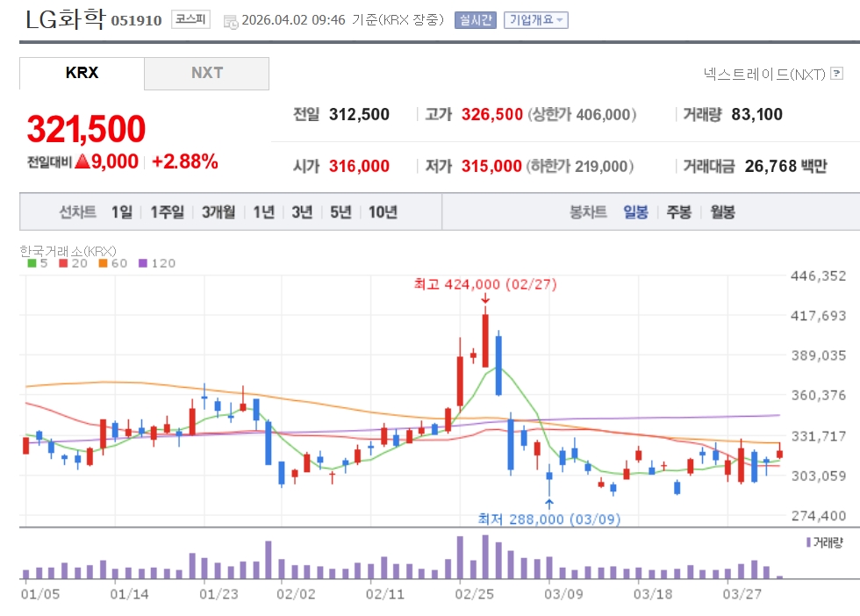860x616 pixels.
Task: Click the 저가 value 315,000
Action: click(x=491, y=166)
